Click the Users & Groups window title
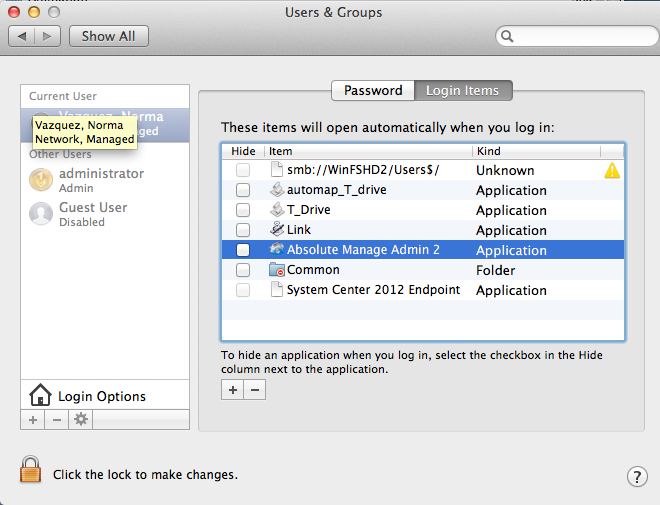 point(333,13)
